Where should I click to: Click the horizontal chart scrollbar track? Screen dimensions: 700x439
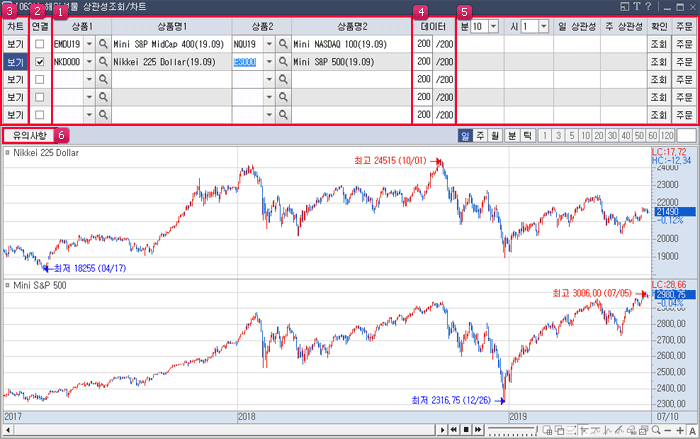coord(223,430)
